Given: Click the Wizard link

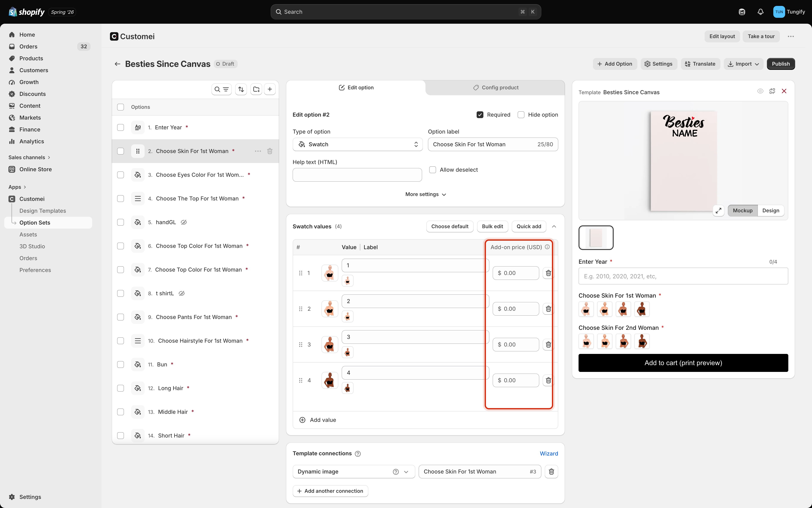Looking at the screenshot, I should pos(549,454).
